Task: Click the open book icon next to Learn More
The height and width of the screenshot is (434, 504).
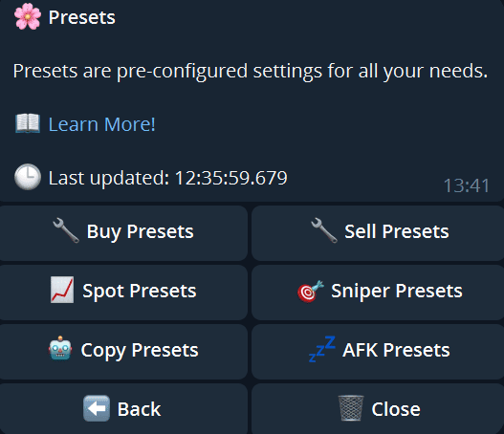Action: tap(28, 123)
